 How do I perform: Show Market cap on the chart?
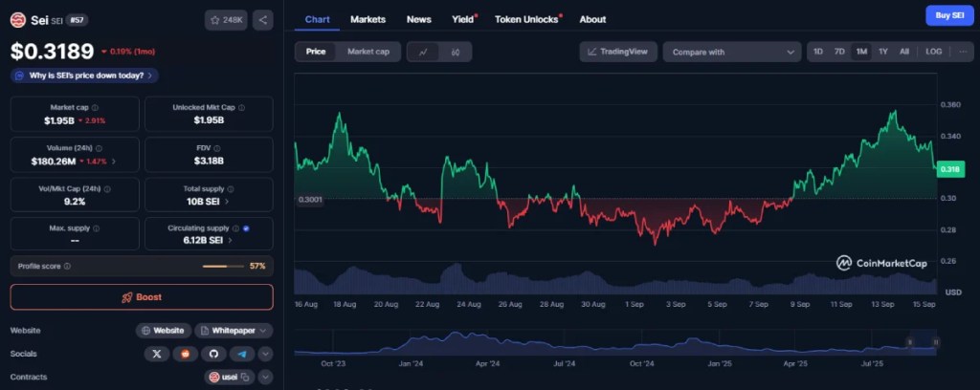(x=368, y=52)
